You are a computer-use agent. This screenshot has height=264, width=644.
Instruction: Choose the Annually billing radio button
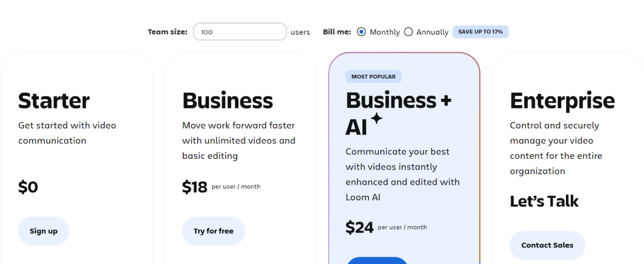pyautogui.click(x=408, y=32)
